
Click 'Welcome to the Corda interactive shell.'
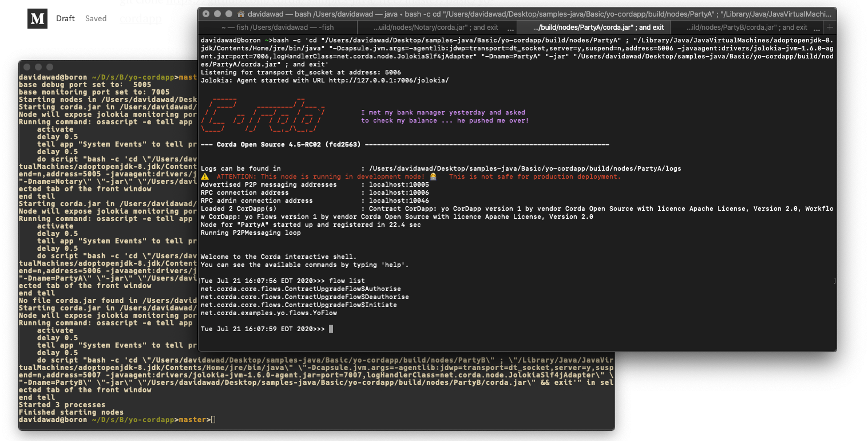(279, 257)
